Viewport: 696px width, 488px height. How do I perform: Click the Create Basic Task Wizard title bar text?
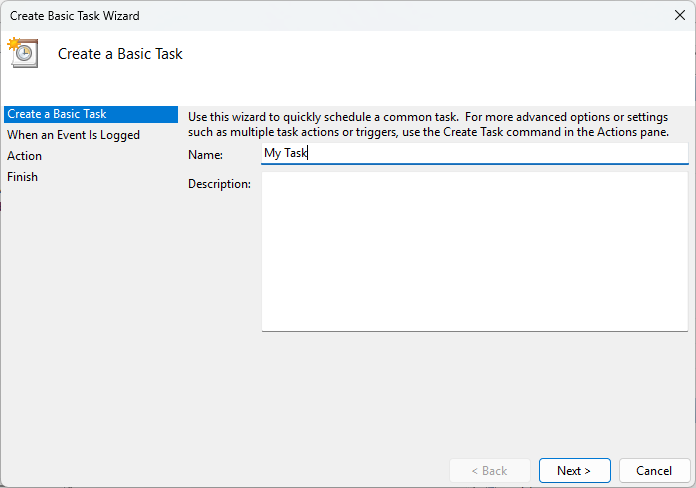[x=75, y=16]
